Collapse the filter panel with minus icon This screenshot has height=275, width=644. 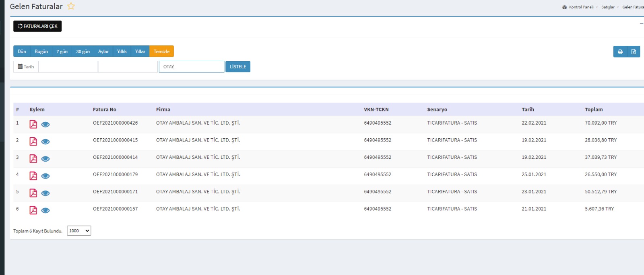point(641,23)
